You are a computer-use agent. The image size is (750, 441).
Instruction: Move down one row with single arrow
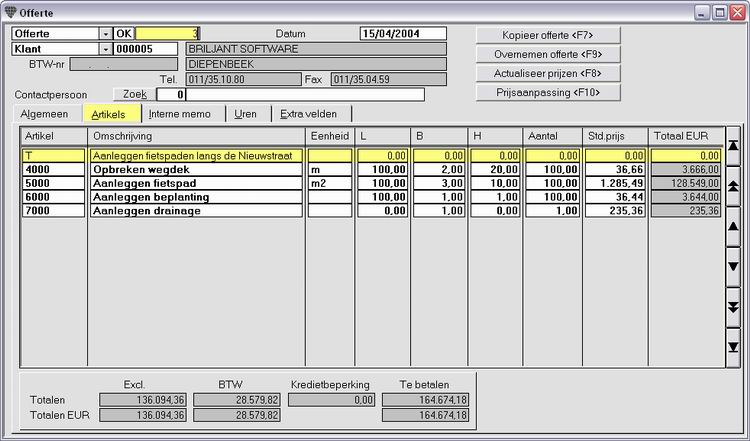pos(733,266)
